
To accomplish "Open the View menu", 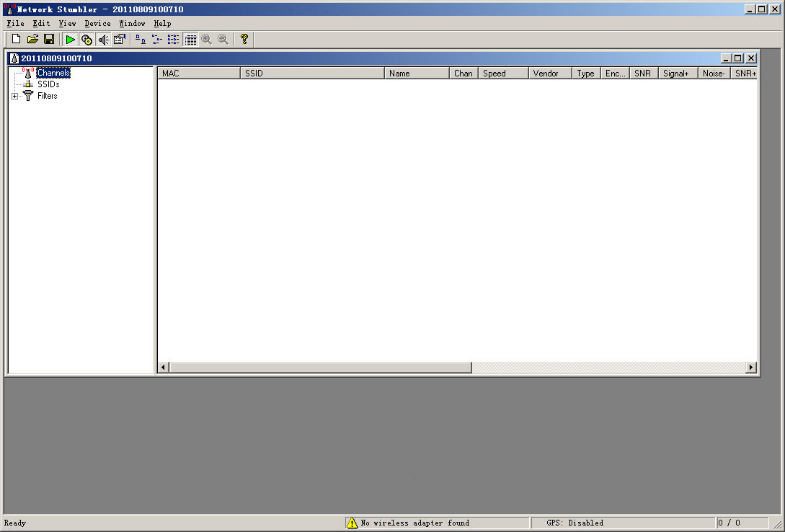I will click(67, 23).
